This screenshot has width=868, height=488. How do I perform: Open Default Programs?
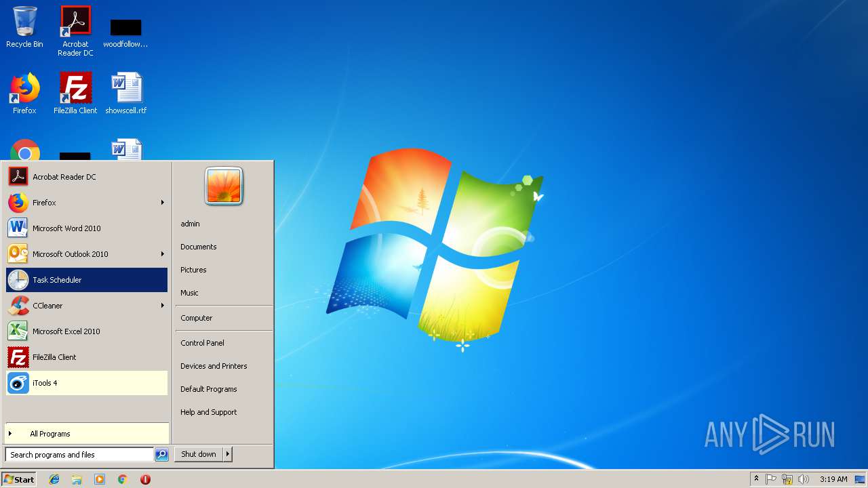point(208,389)
